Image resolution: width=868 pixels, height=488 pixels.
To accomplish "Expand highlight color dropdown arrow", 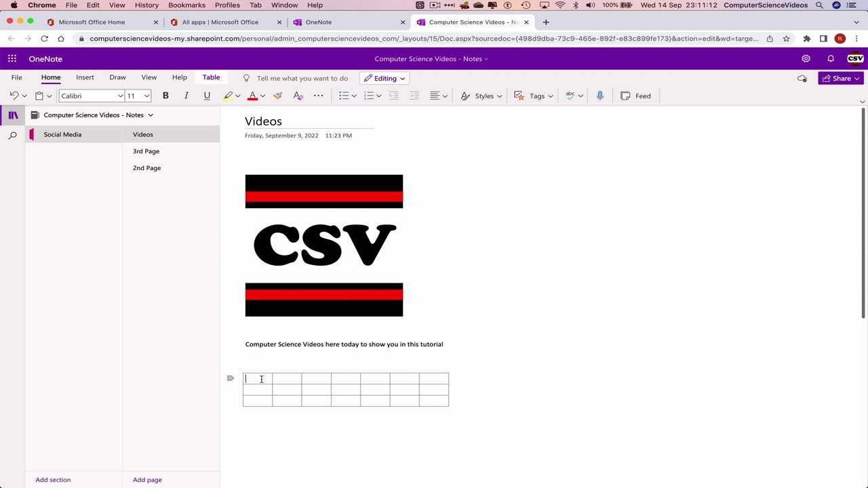I will [237, 96].
